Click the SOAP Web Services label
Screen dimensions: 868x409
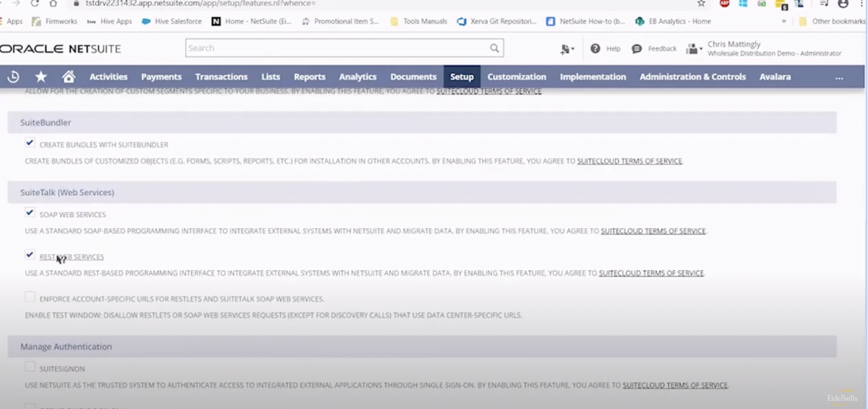(x=72, y=215)
